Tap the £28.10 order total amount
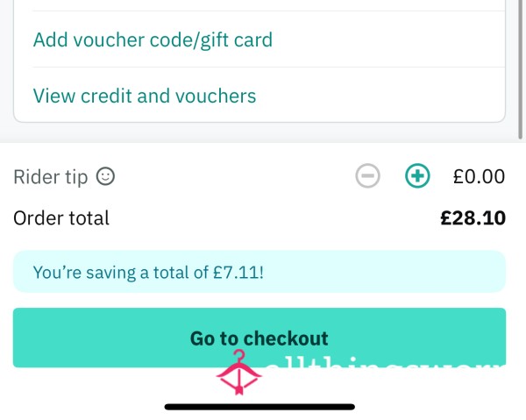 [x=473, y=218]
